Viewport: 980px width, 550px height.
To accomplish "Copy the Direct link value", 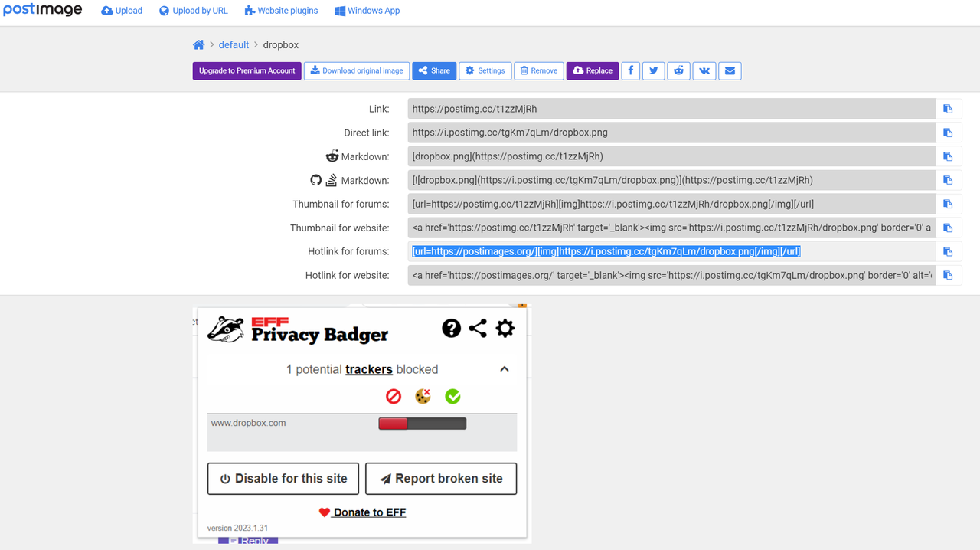I will (948, 133).
